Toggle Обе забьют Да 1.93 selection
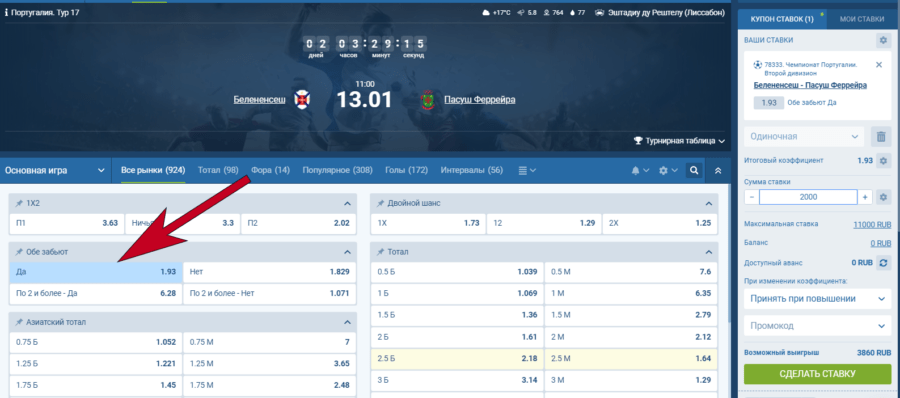Viewport: 900px width, 398px height. (96, 272)
